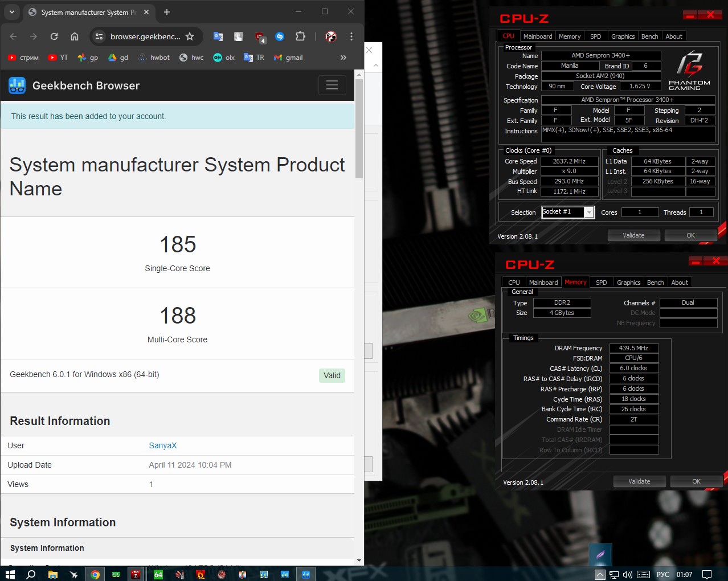Click Validate in the top CPU-Z window
The height and width of the screenshot is (581, 728).
(x=633, y=235)
